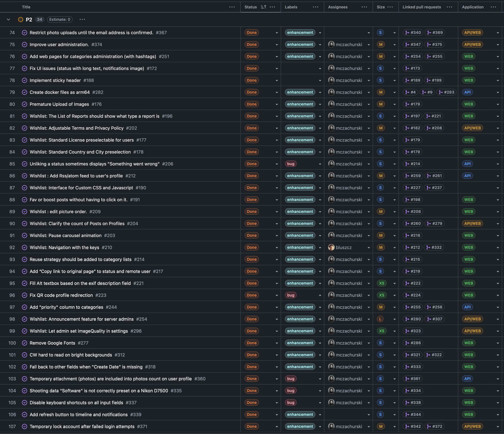Viewport: 504px width, 434px height.
Task: Open the P2 group more options menu
Action: pyautogui.click(x=82, y=19)
